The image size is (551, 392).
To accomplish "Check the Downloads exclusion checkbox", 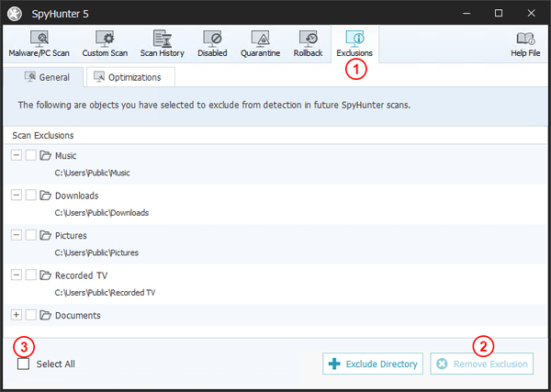I will 31,196.
